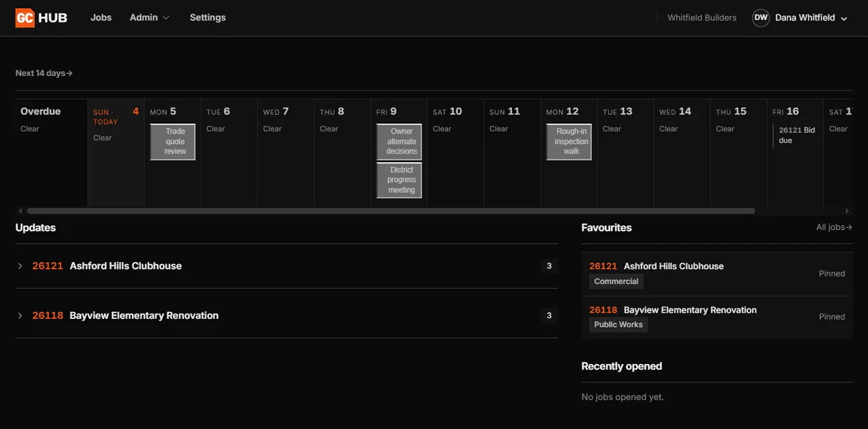The width and height of the screenshot is (868, 429).
Task: Click the Commercial tag on Ashford Hills
Action: (616, 281)
